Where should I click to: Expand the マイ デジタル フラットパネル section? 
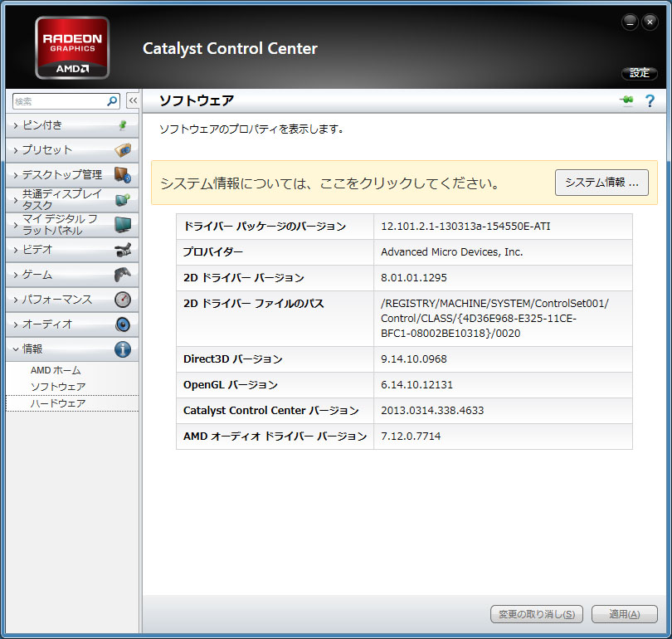pos(62,225)
